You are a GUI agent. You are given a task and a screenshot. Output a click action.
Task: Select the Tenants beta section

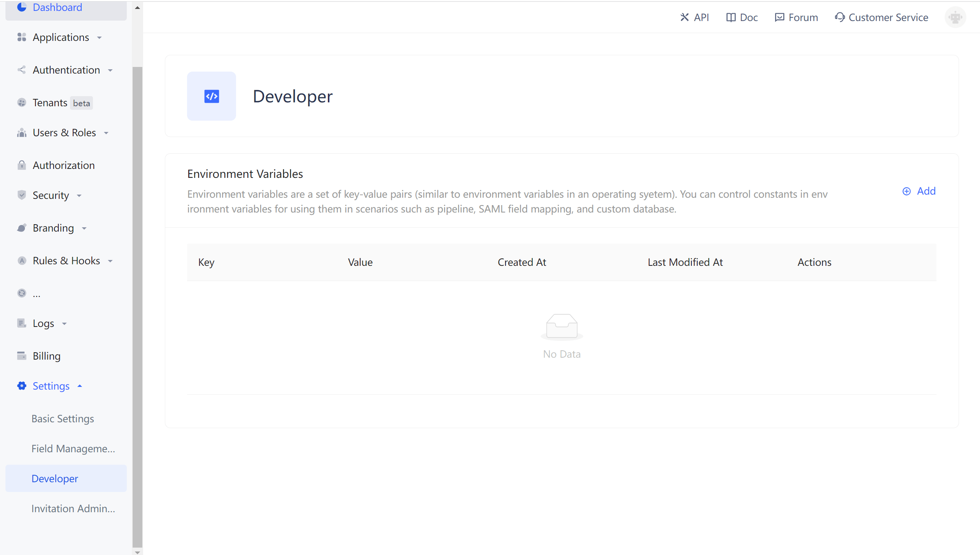pyautogui.click(x=50, y=102)
